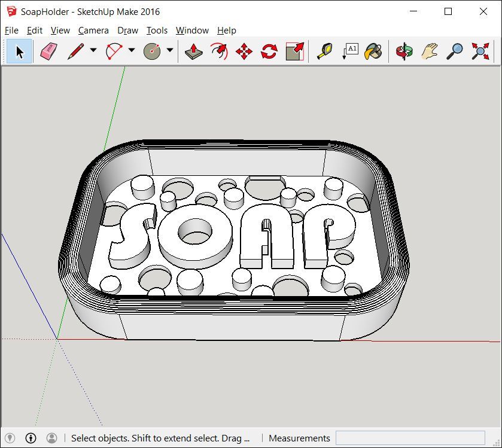Open the Camera menu

[x=93, y=31]
